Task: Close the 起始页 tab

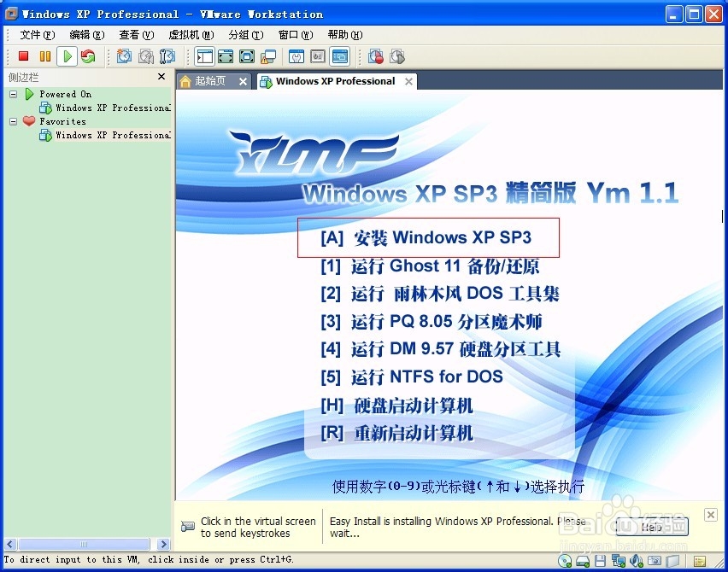Action: (x=243, y=82)
